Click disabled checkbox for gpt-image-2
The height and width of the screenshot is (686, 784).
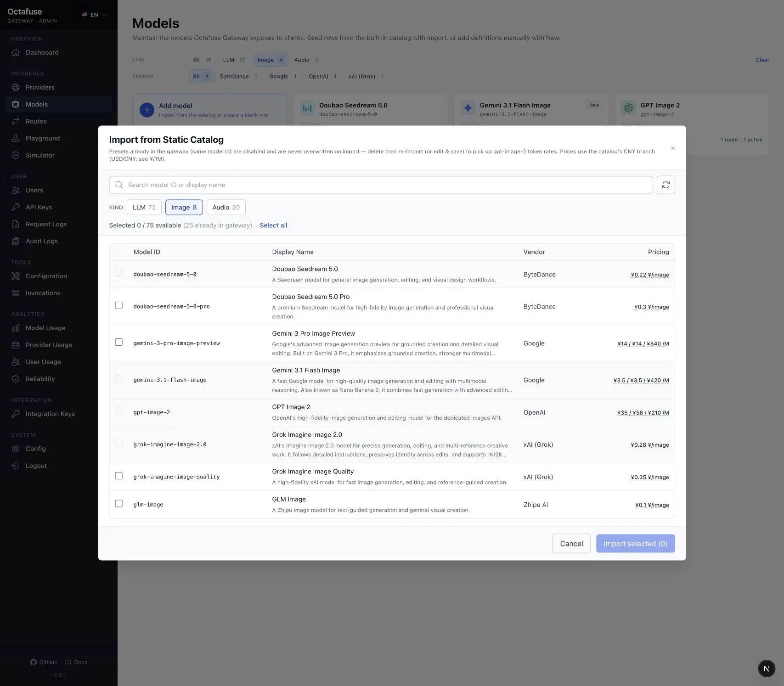(119, 411)
